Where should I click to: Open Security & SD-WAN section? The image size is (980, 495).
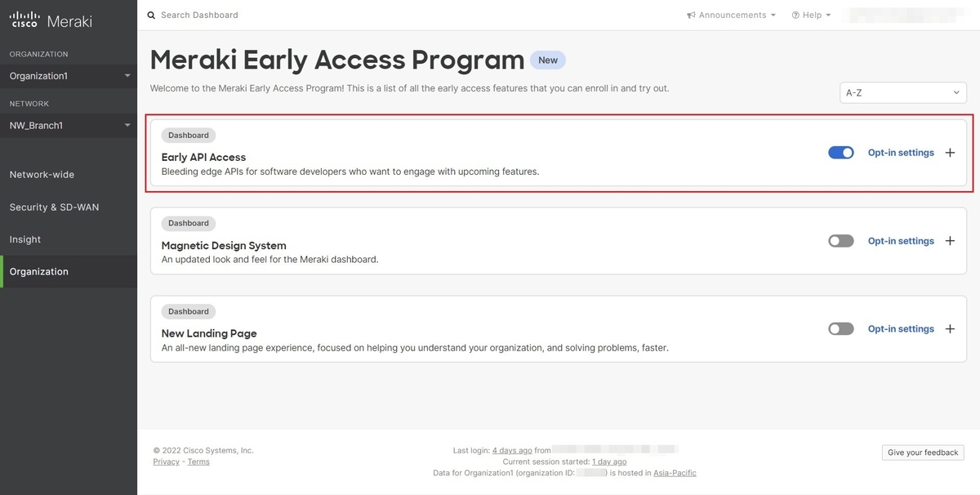click(x=53, y=207)
